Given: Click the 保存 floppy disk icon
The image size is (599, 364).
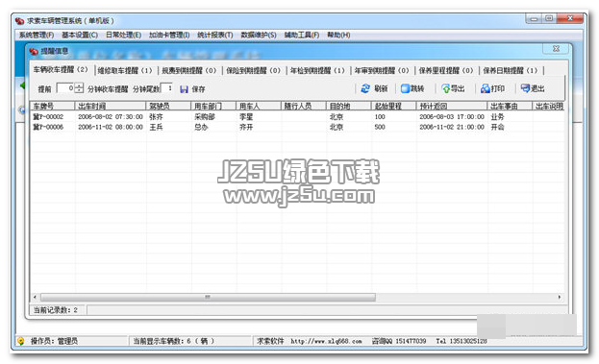Looking at the screenshot, I should 184,89.
